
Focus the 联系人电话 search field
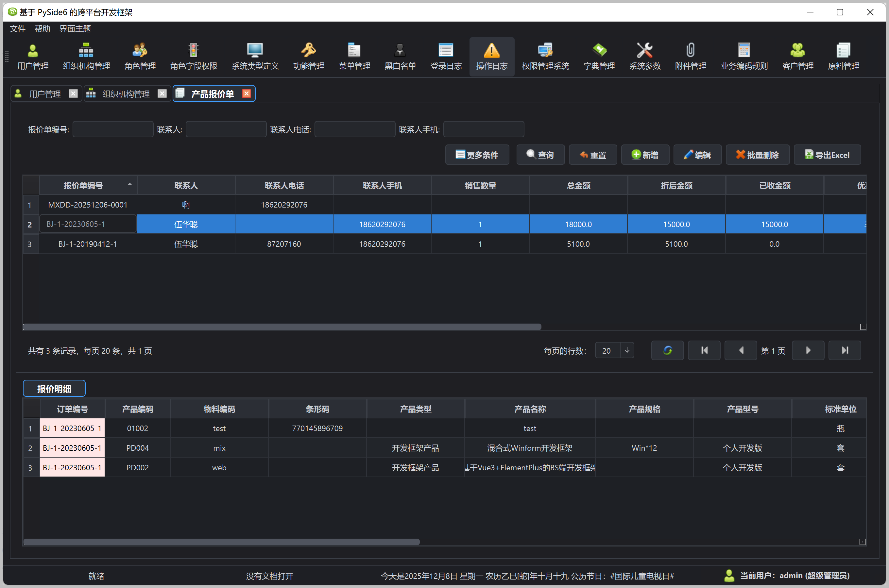pos(354,129)
